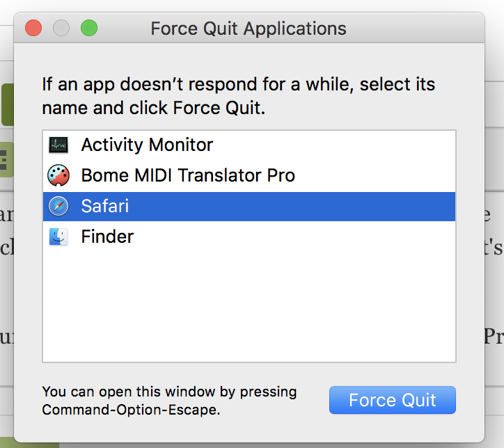Click the Finder face icon

(x=58, y=237)
